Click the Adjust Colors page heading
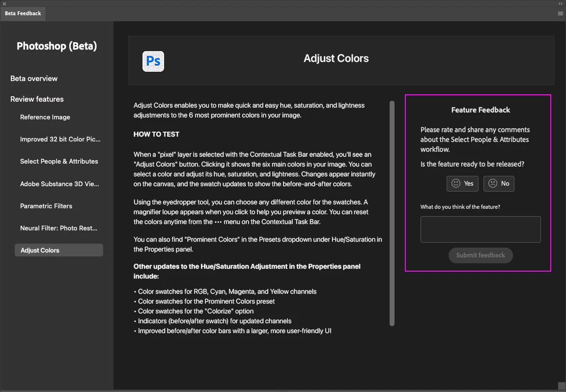566x392 pixels. pyautogui.click(x=336, y=58)
